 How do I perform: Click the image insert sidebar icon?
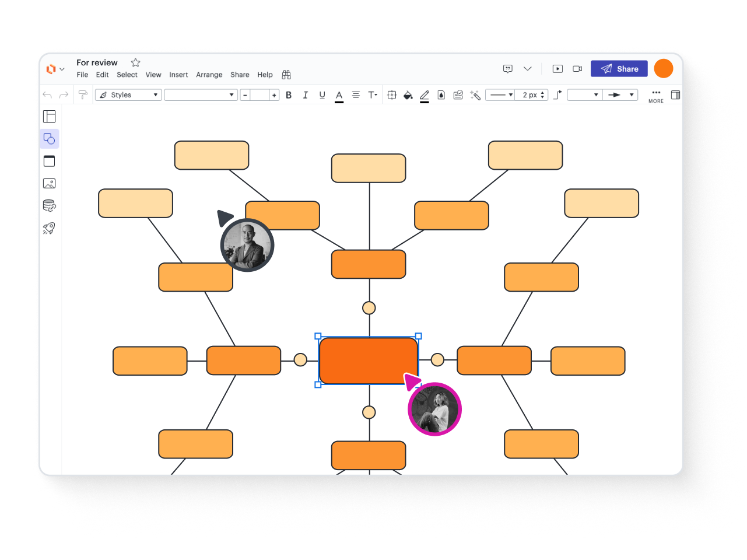(50, 184)
